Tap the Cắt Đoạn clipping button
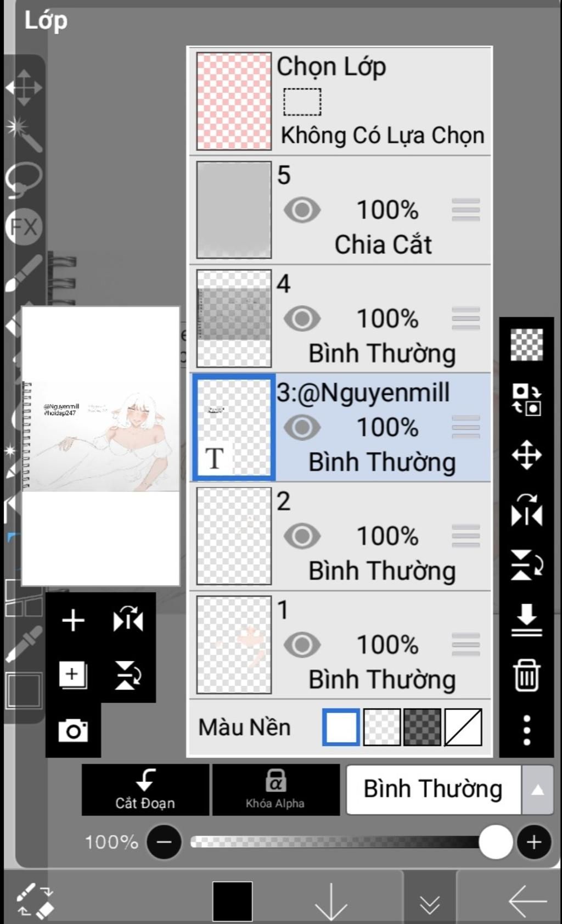The height and width of the screenshot is (924, 562). 145,789
